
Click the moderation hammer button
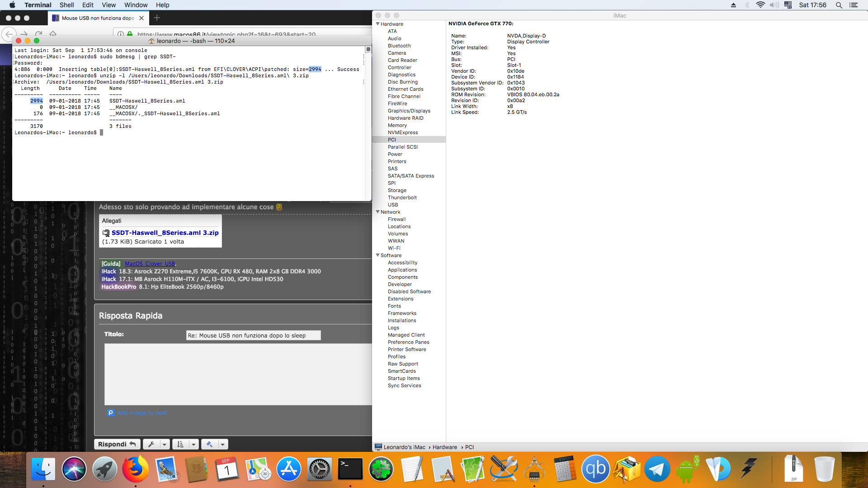(x=209, y=444)
